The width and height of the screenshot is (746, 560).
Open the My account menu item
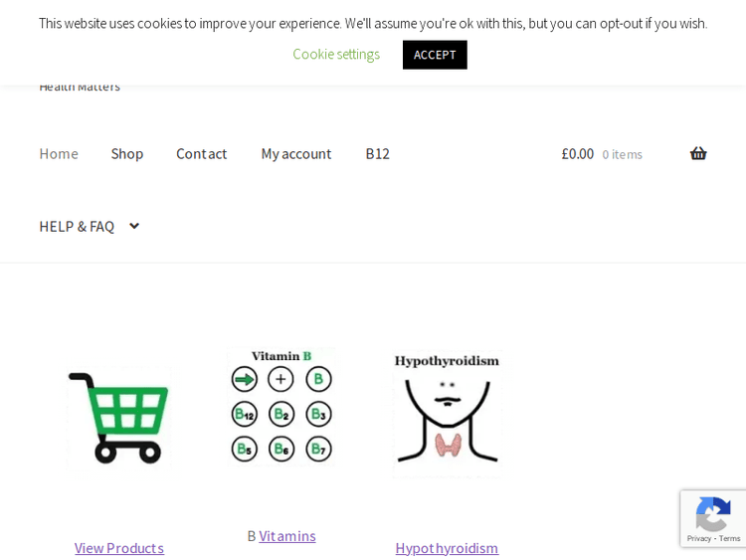point(296,153)
